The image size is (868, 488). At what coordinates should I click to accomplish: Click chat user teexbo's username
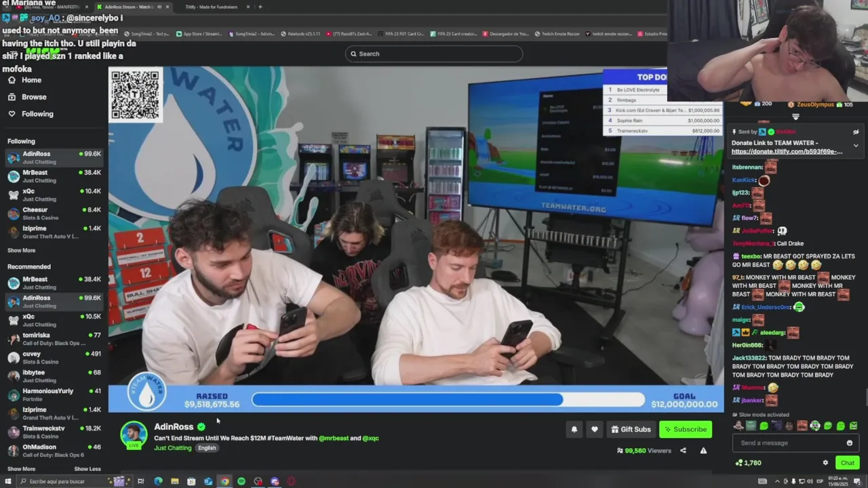[751, 256]
